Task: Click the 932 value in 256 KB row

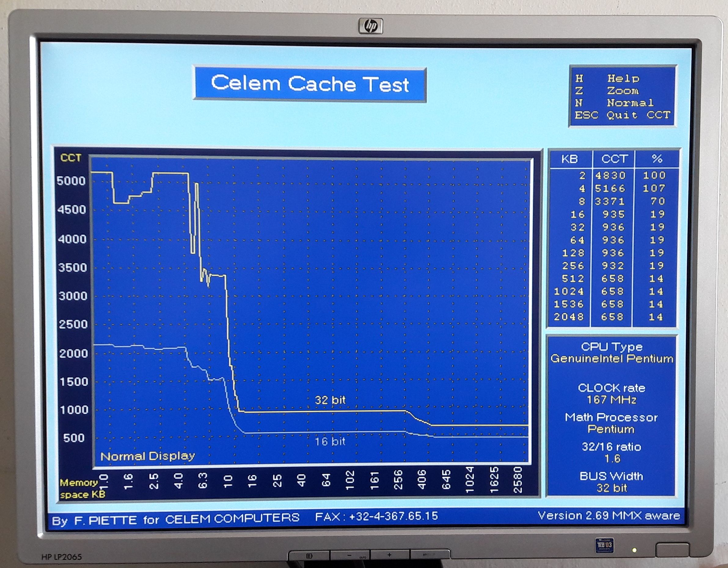Action: pyautogui.click(x=613, y=266)
